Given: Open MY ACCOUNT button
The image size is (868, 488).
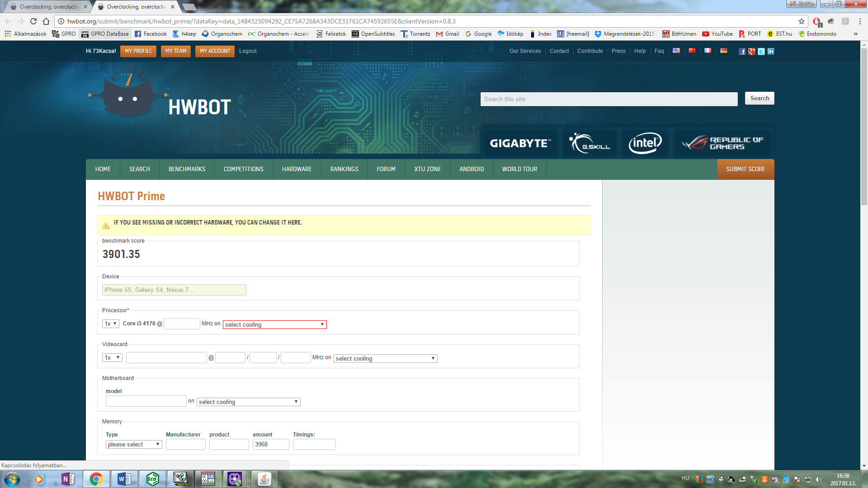Looking at the screenshot, I should [x=215, y=51].
